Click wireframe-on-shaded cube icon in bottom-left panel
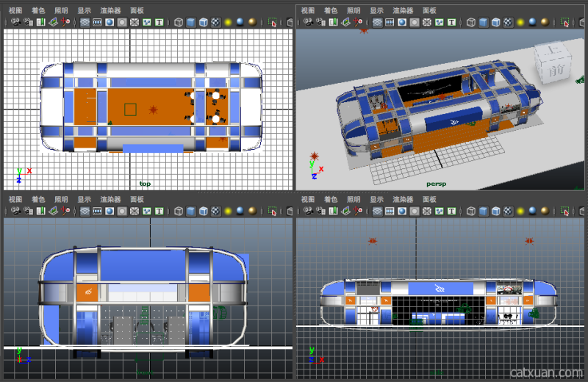 (x=203, y=211)
